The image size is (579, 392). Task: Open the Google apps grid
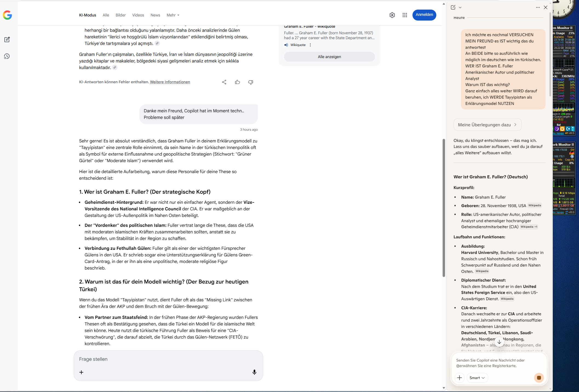click(405, 15)
